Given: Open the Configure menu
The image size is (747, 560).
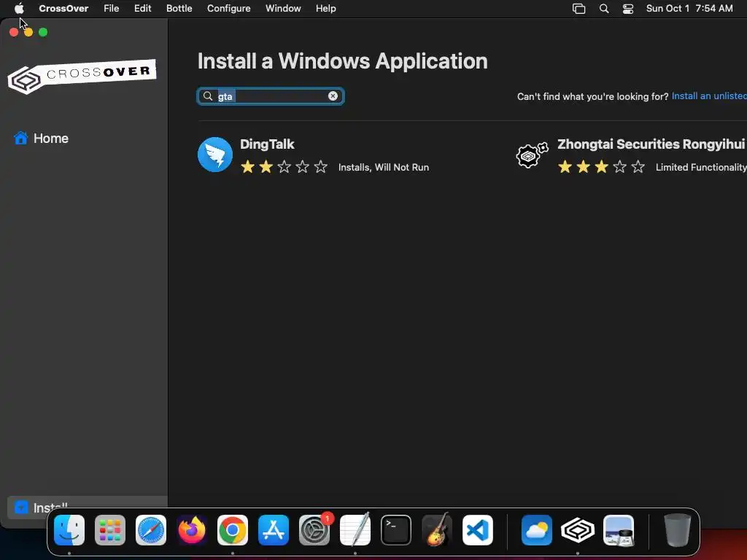Looking at the screenshot, I should 228,8.
